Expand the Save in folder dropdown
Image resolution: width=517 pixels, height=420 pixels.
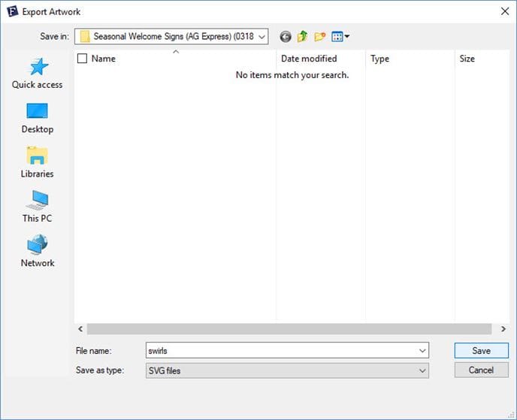(262, 37)
